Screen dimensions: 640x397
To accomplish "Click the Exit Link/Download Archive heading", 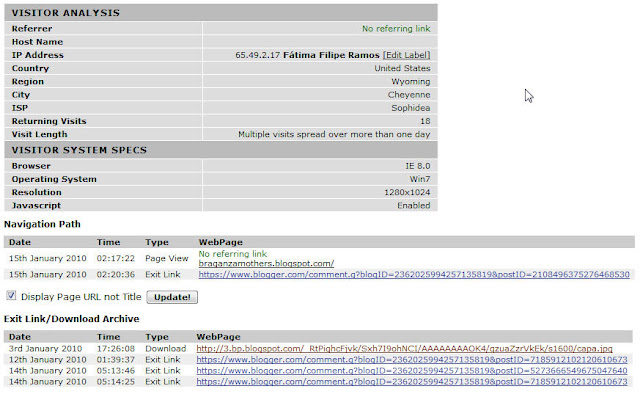I will 72,319.
